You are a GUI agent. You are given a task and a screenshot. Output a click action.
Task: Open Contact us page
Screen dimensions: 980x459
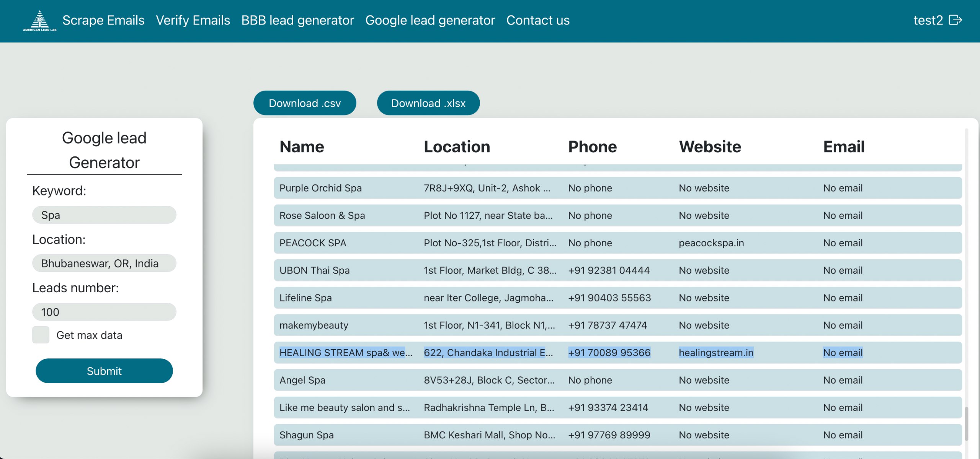[537, 20]
